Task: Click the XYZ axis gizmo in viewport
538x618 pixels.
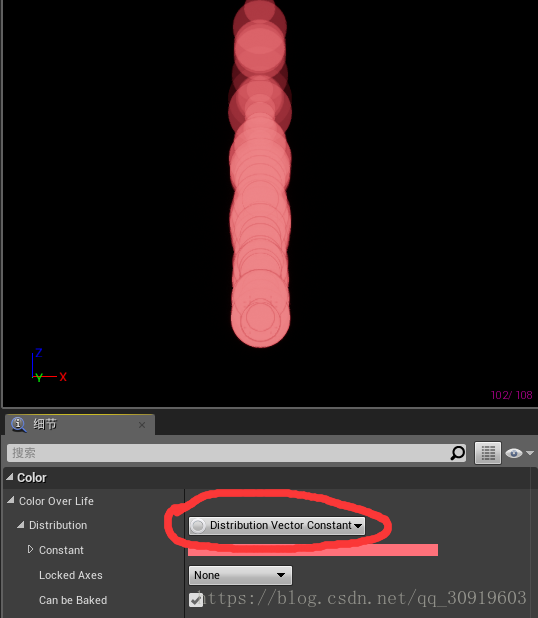Action: pyautogui.click(x=49, y=366)
